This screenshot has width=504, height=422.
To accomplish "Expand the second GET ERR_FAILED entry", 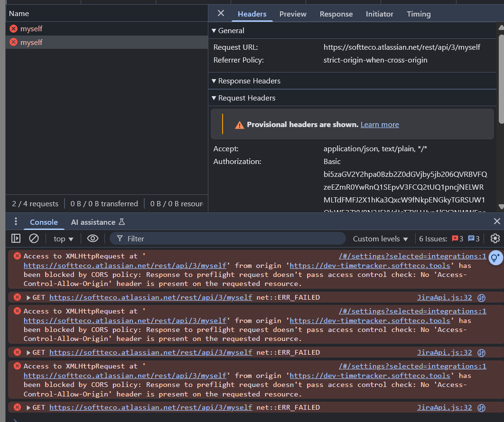I will coord(28,352).
